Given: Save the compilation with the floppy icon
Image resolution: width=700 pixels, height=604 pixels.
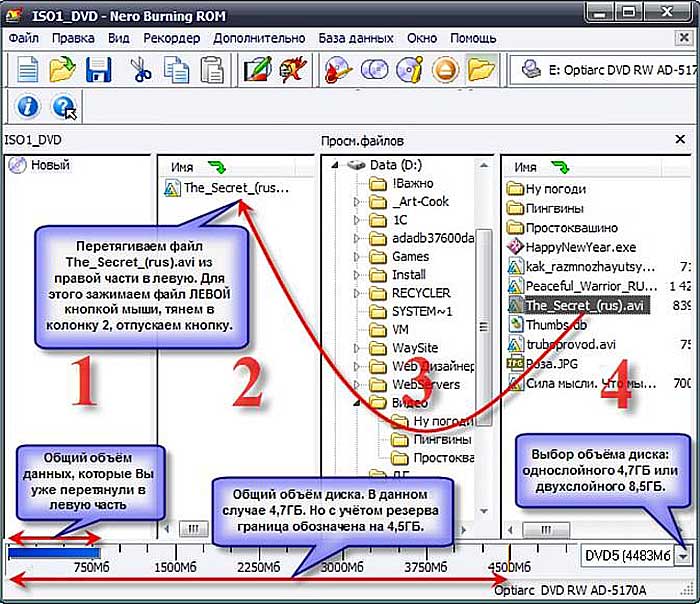Looking at the screenshot, I should pos(98,70).
